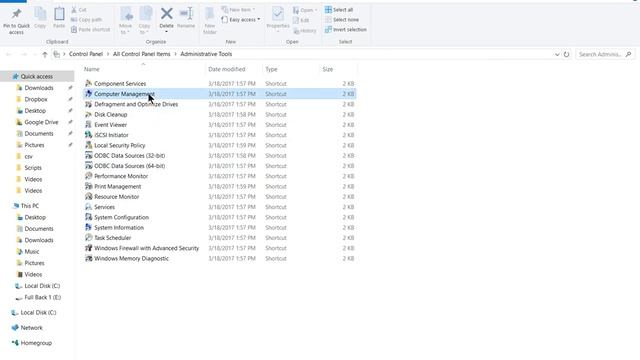Open the Scripts folder in sidebar
Screen dimensions: 640x360
pos(33,168)
